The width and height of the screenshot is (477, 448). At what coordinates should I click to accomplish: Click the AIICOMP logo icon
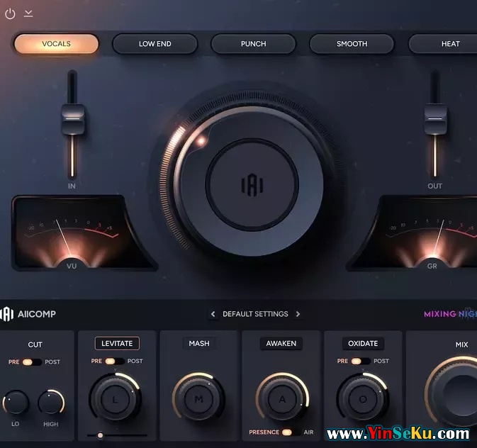[x=7, y=314]
